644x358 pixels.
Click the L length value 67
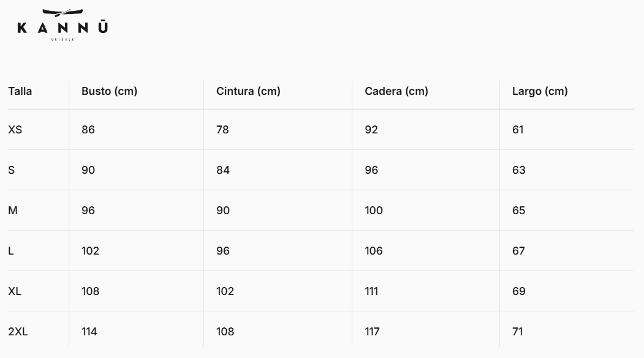(518, 251)
